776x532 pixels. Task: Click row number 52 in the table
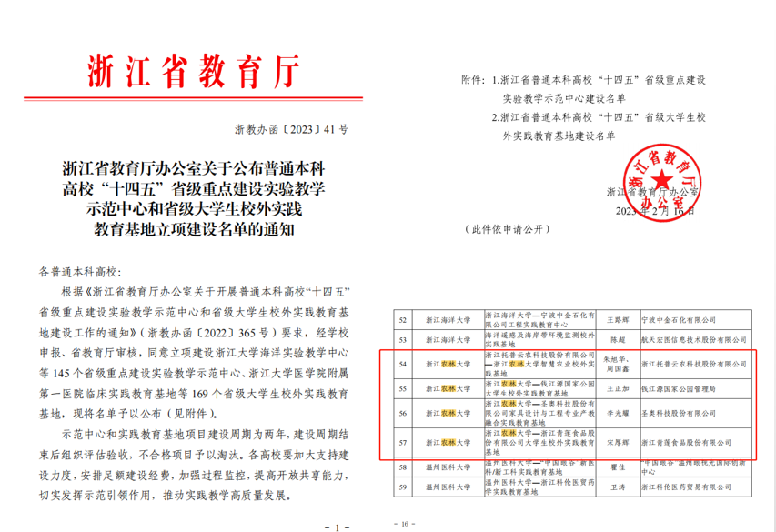(402, 320)
